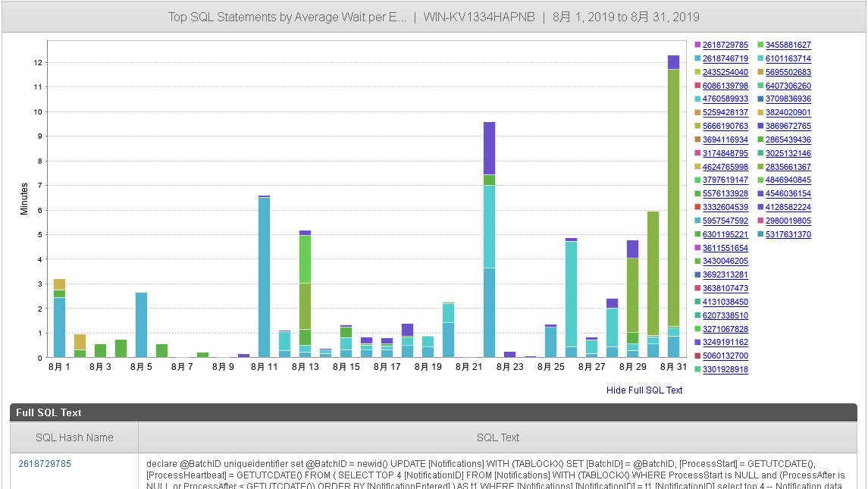Click legend hash 5060132700
The height and width of the screenshot is (489, 868).
click(x=725, y=356)
